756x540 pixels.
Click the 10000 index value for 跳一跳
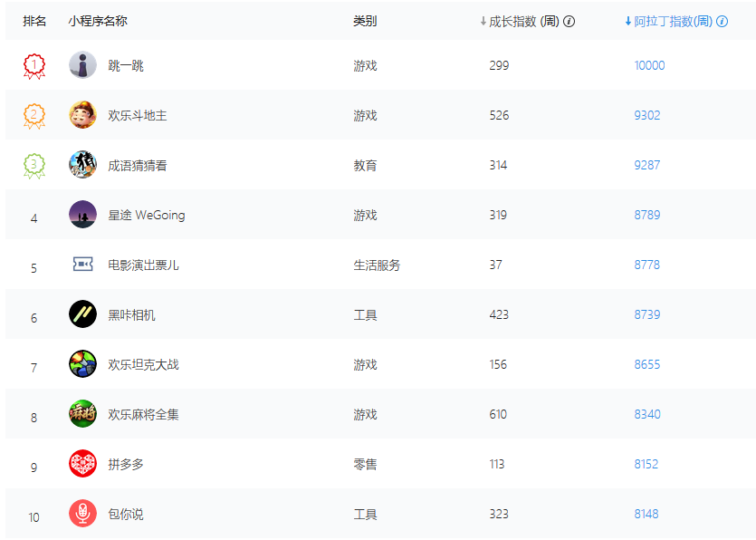649,65
